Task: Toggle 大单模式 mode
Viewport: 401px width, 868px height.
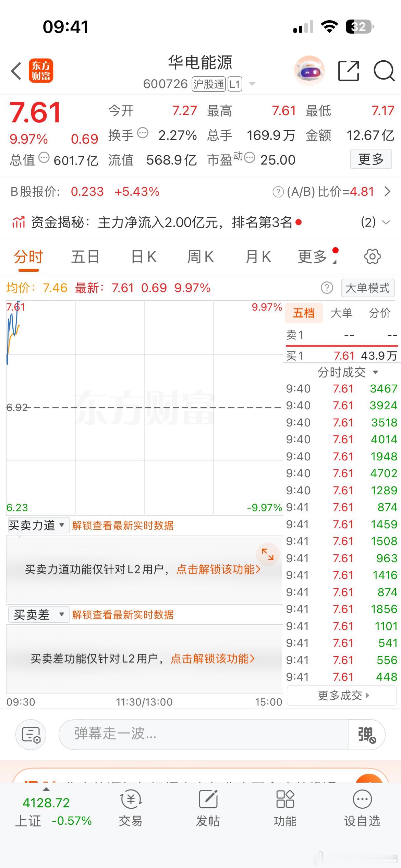Action: (x=368, y=288)
